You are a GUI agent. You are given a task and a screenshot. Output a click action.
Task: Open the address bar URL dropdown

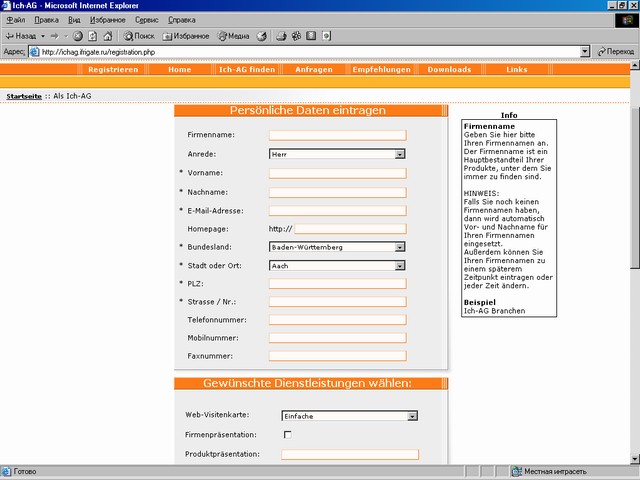click(x=585, y=52)
